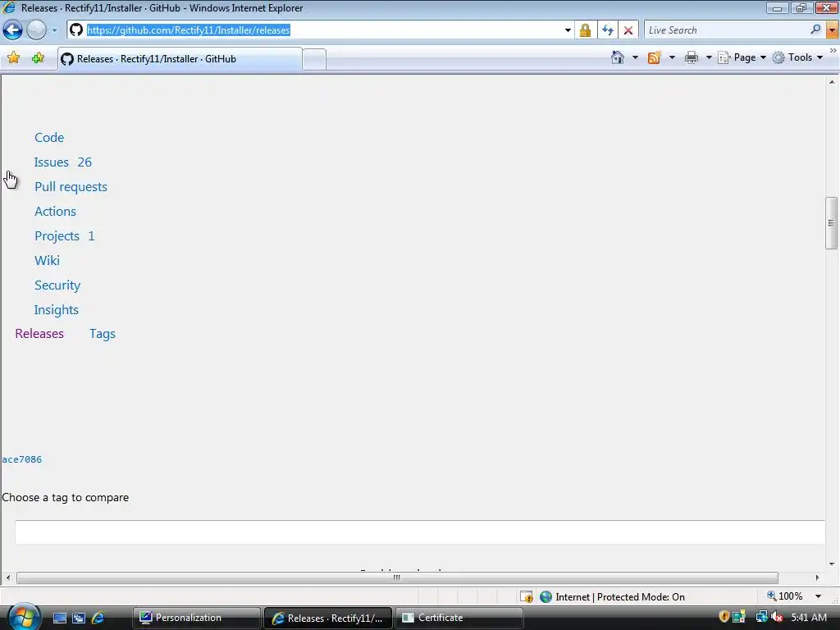
Task: Click the network connection tray icon
Action: coord(761,617)
